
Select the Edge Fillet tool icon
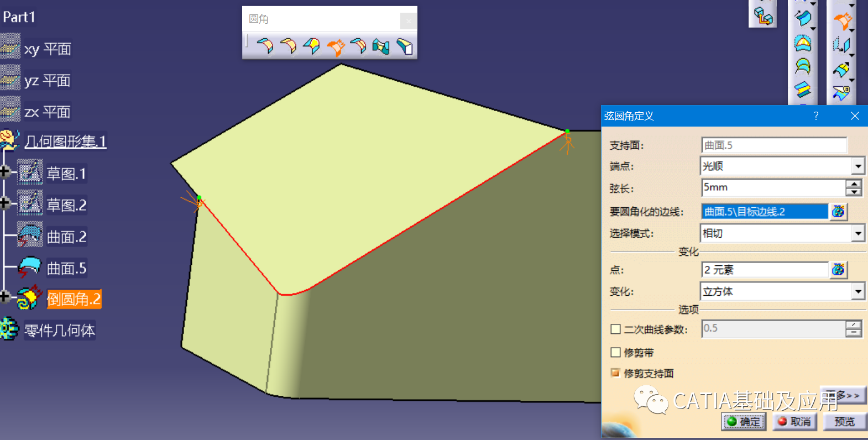tap(288, 46)
